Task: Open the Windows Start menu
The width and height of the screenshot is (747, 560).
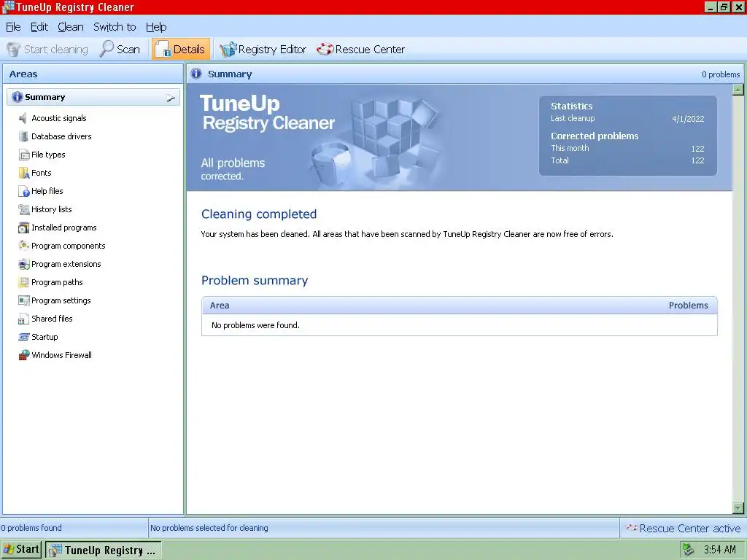Action: pos(21,550)
